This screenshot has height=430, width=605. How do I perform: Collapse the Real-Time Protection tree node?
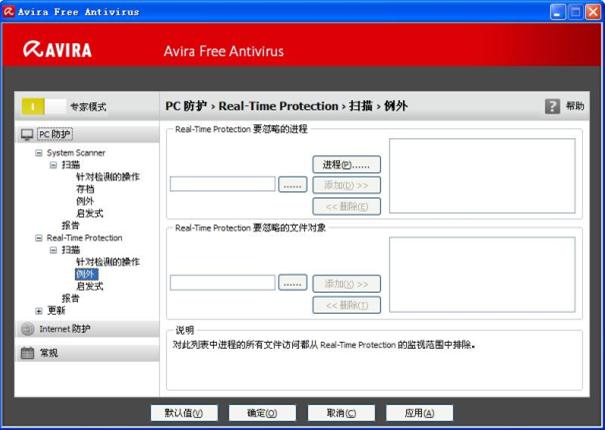(x=39, y=238)
